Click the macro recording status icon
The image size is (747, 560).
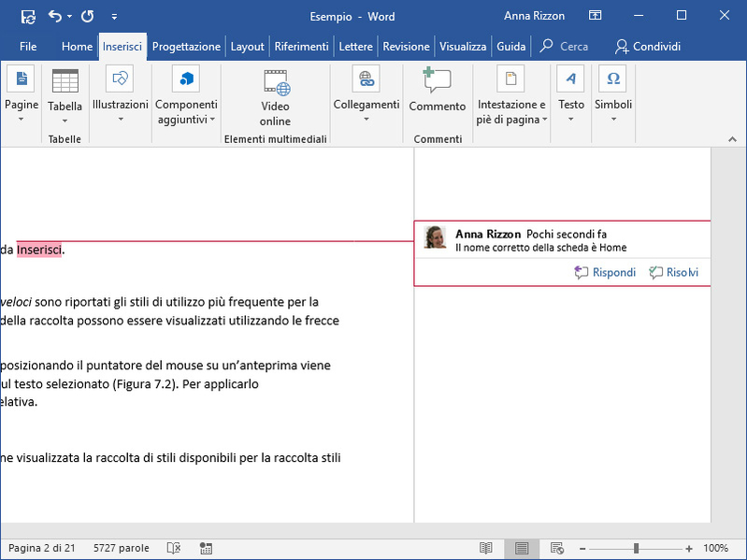click(206, 548)
